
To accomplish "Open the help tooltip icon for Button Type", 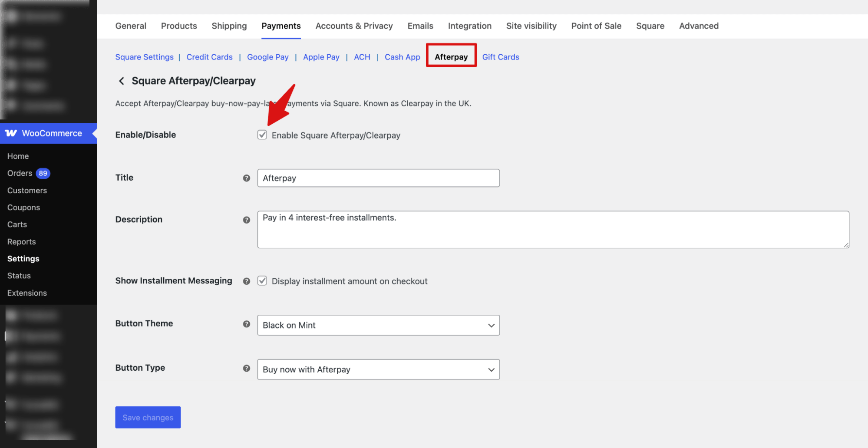I will [247, 369].
